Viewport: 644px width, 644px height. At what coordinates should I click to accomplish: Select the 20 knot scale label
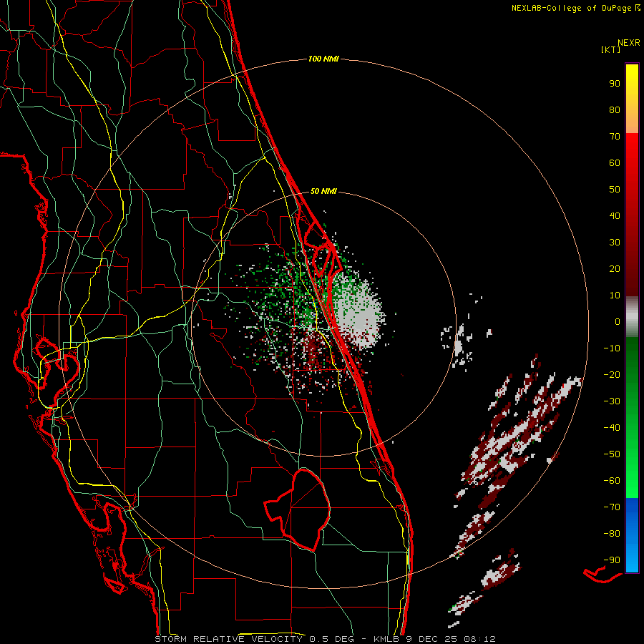point(615,269)
